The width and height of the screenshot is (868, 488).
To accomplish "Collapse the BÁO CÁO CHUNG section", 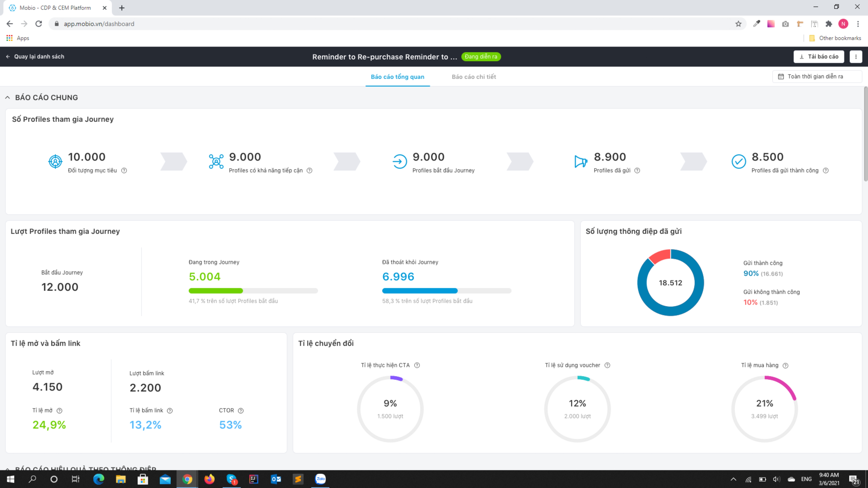I will tap(7, 98).
